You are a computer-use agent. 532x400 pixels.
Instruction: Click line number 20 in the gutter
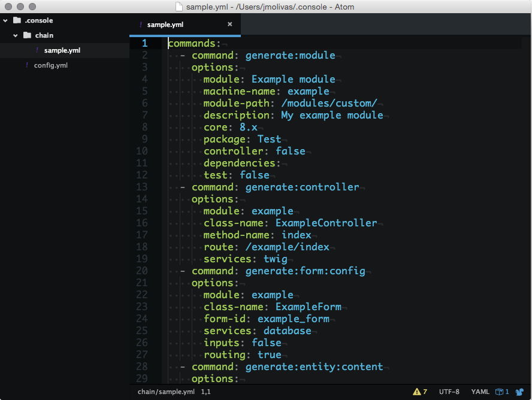[142, 271]
